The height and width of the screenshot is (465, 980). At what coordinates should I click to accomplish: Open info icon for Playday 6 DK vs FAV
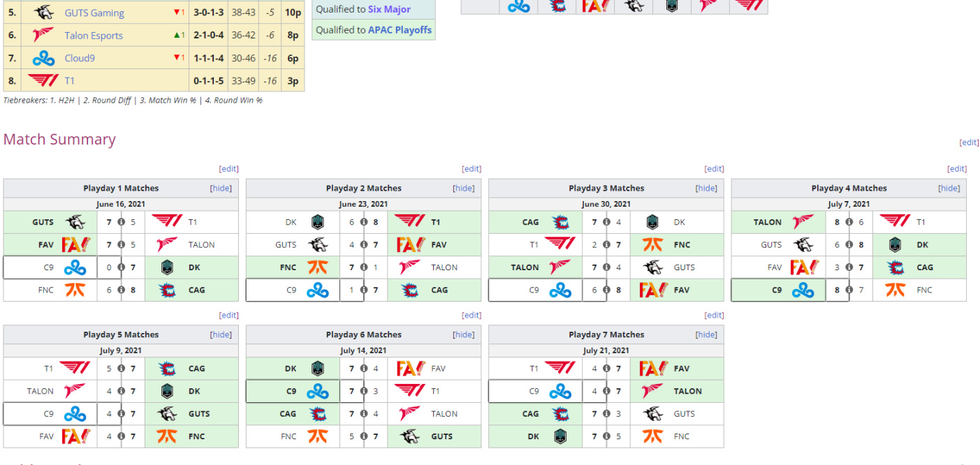pos(364,369)
